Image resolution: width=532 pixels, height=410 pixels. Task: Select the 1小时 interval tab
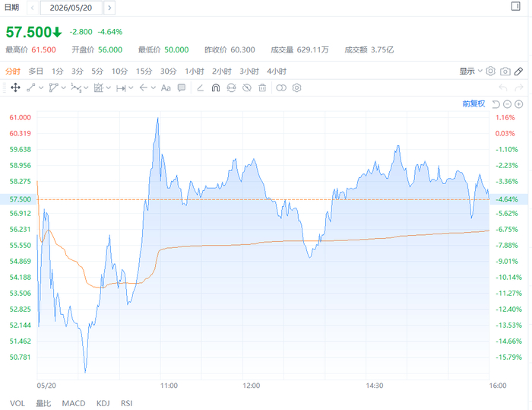coord(195,72)
